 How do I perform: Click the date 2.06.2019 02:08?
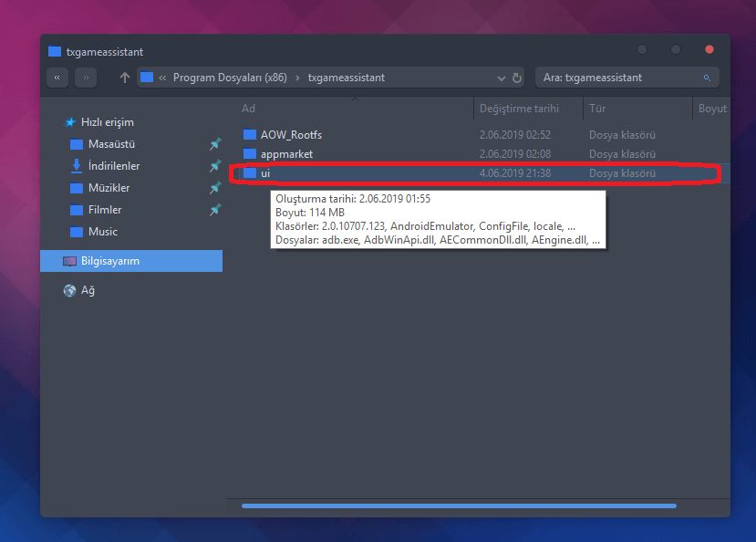[515, 154]
